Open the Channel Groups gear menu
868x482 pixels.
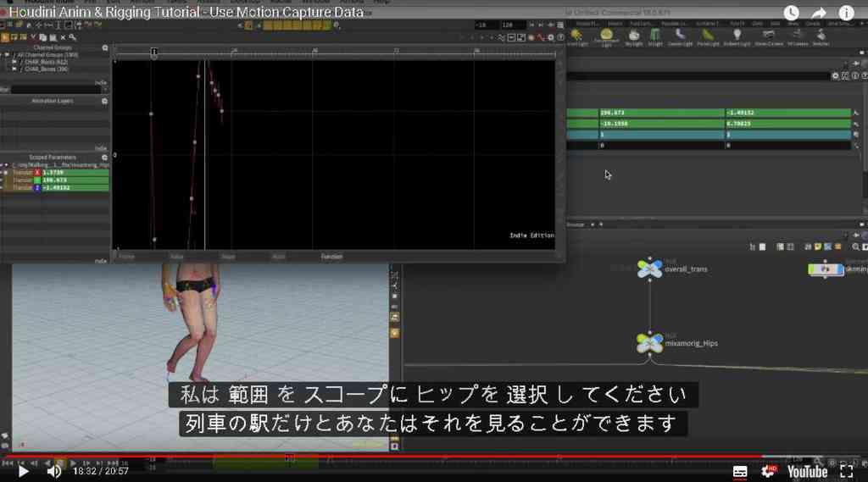coord(104,48)
